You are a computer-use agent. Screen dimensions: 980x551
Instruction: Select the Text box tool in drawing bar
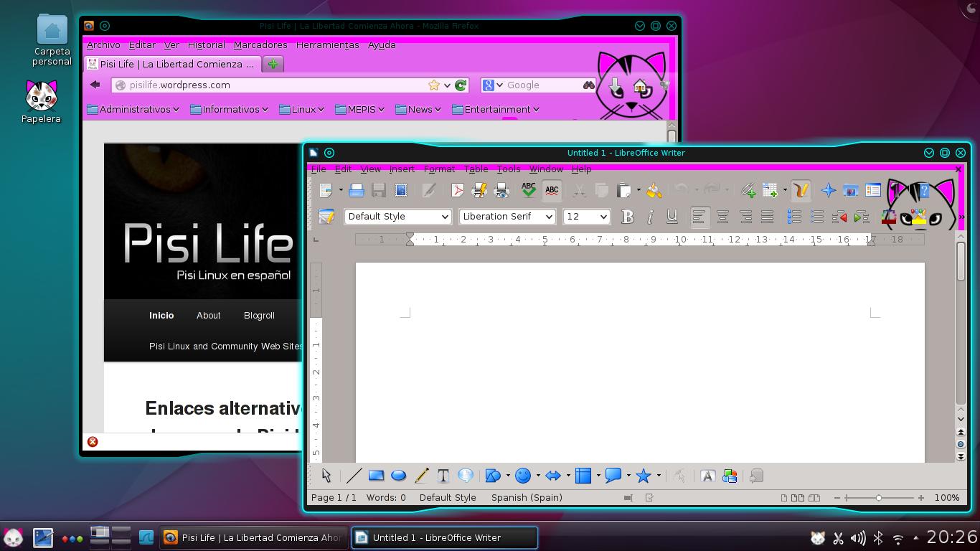(443, 476)
